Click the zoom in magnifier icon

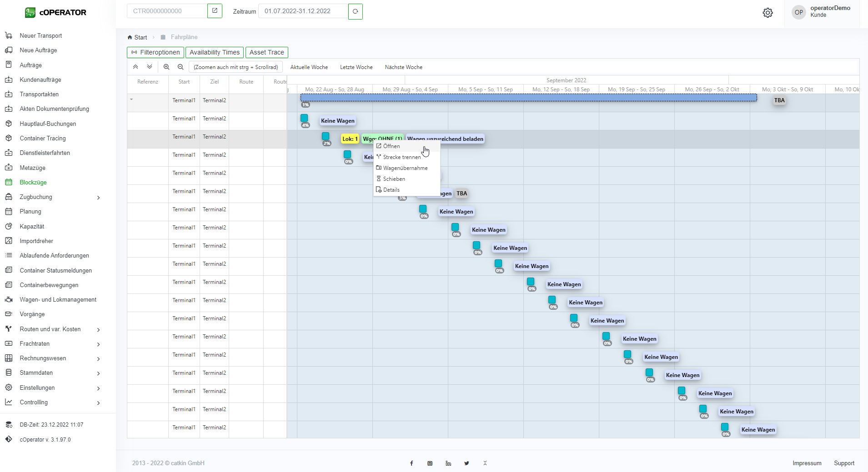[x=166, y=67]
